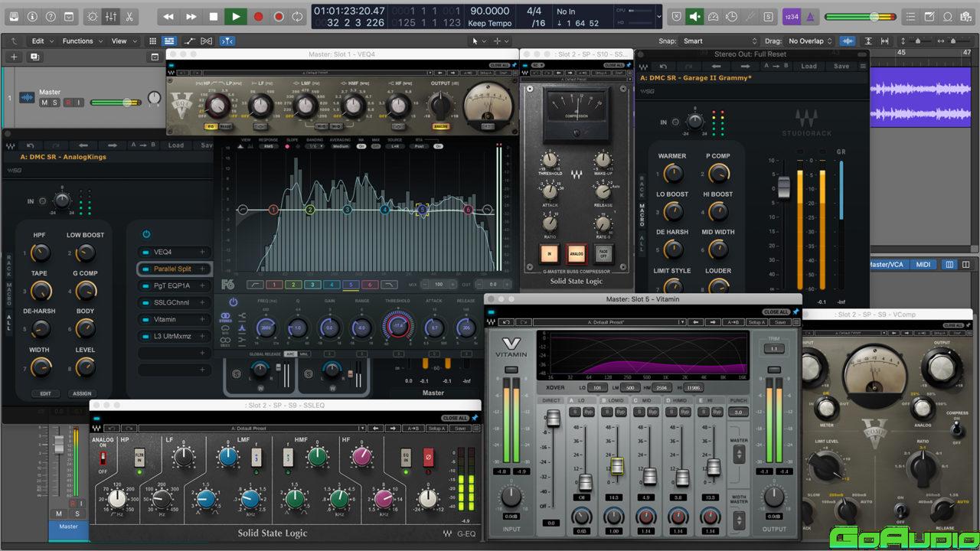The height and width of the screenshot is (551, 980).
Task: Select Parallel Split rack slot
Action: click(x=174, y=269)
